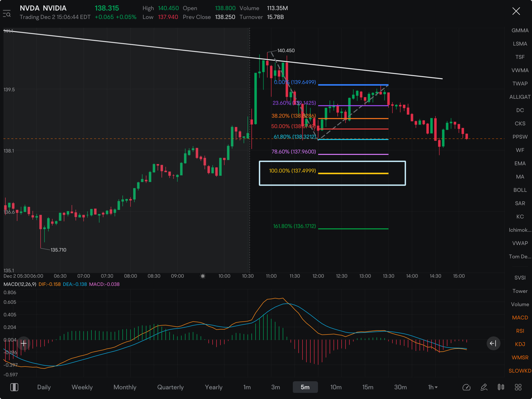Select the NVDA NVIDIA ticker title
532x399 pixels.
tap(43, 8)
